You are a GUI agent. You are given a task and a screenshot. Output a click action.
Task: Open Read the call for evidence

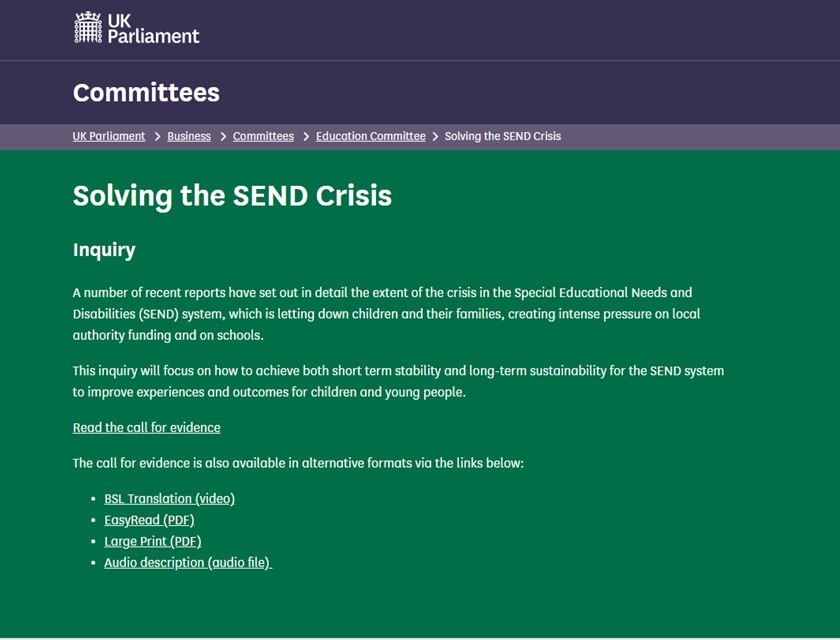coord(146,427)
